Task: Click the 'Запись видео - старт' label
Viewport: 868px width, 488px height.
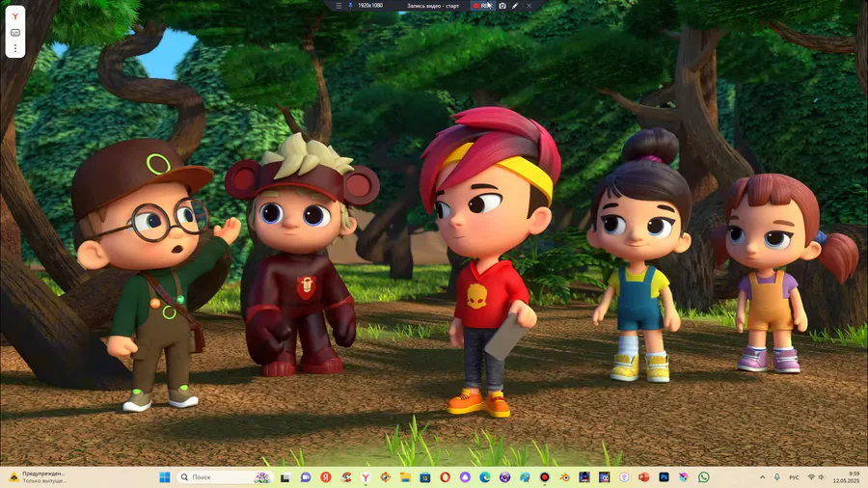Action: (x=433, y=6)
